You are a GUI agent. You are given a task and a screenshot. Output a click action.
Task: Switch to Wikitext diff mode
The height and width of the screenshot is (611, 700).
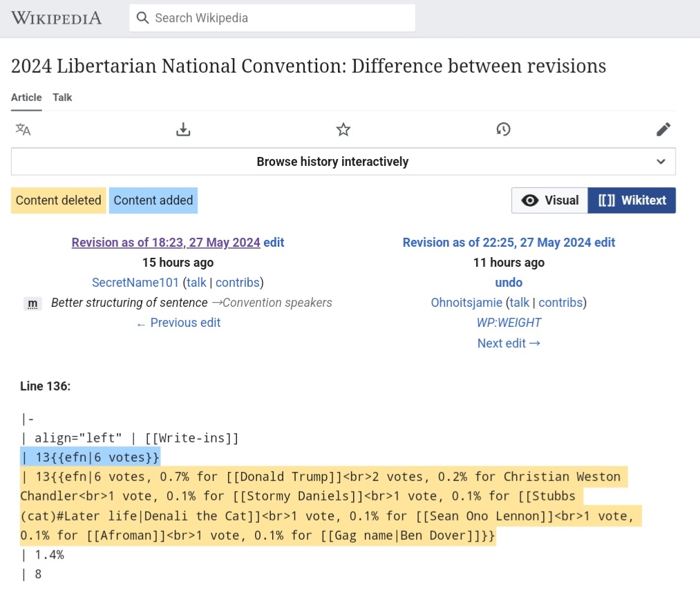(632, 200)
